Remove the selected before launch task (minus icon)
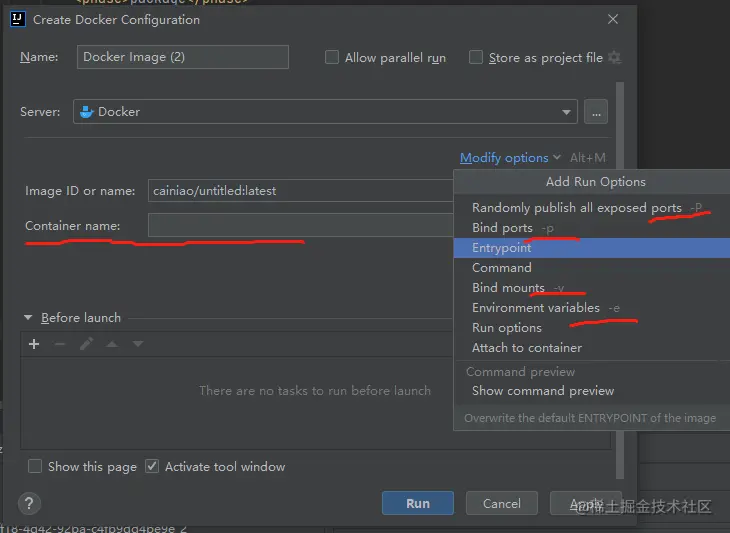The image size is (730, 533). pyautogui.click(x=60, y=344)
